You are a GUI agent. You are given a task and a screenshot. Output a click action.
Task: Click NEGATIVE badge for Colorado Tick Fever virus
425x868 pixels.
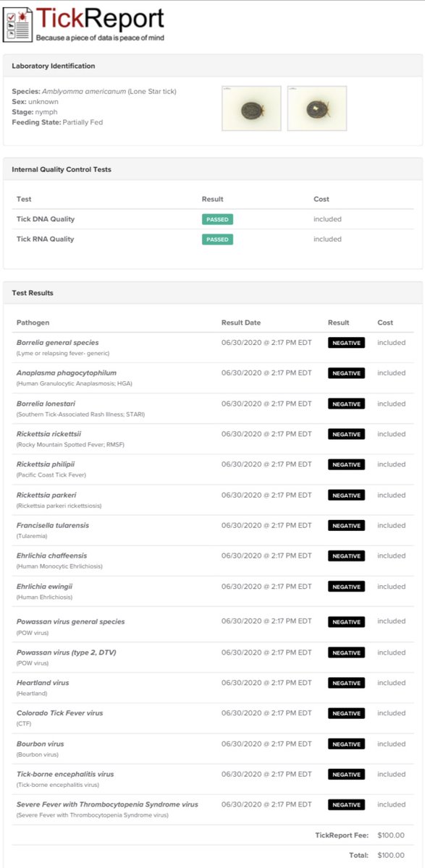[x=346, y=713]
